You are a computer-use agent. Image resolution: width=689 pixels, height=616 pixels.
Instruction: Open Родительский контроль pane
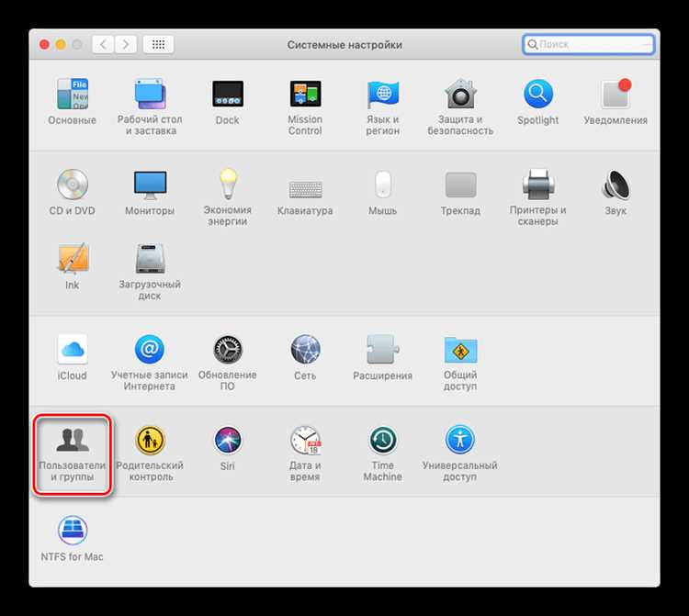click(x=150, y=454)
